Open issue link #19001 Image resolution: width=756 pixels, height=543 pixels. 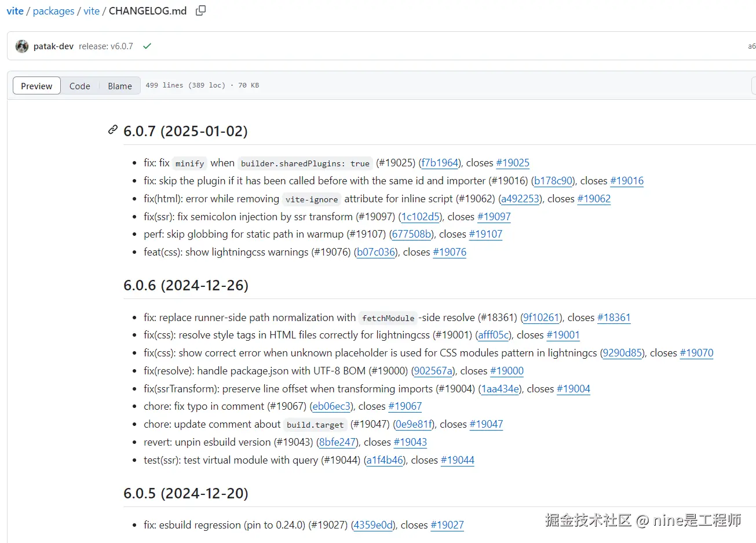tap(563, 335)
